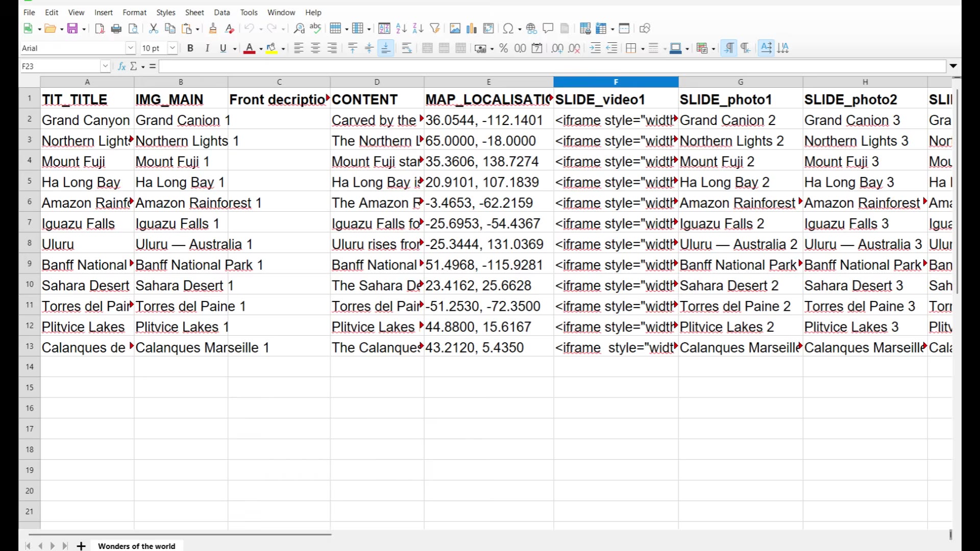The image size is (980, 551).
Task: Expand the Name Box dropdown next to F23
Action: (x=105, y=66)
